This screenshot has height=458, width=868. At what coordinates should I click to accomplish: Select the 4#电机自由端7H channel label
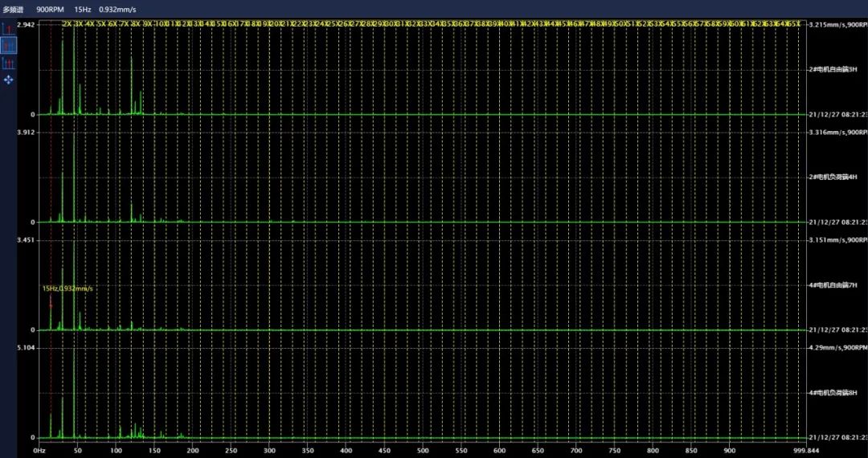838,285
